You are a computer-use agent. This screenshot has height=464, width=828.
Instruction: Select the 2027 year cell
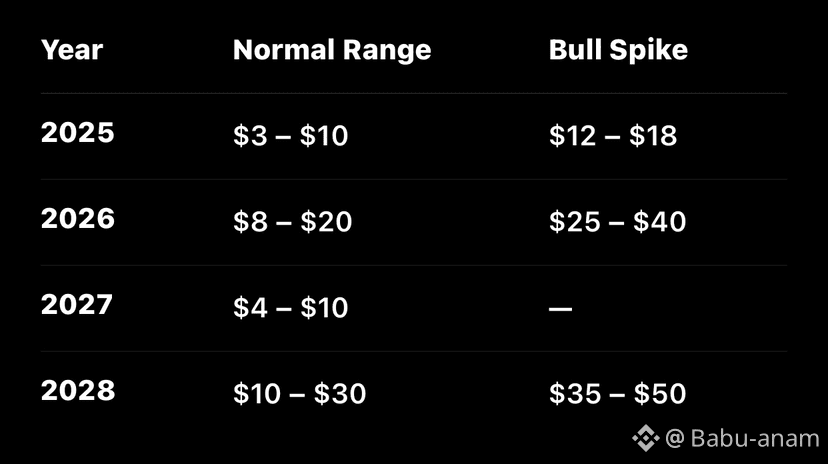coord(78,305)
